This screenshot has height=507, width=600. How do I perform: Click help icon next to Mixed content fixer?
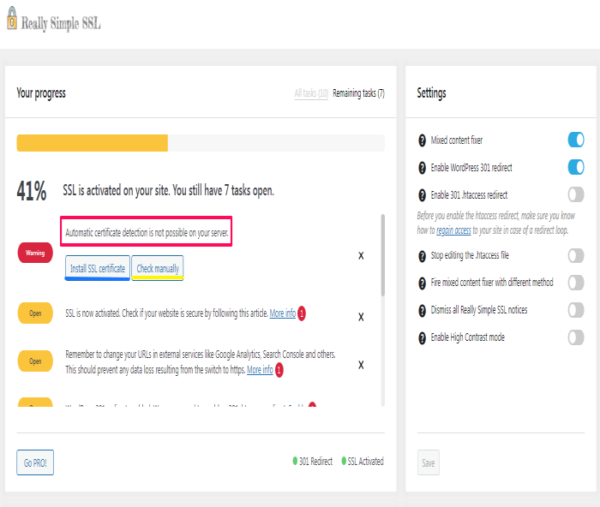(420, 140)
